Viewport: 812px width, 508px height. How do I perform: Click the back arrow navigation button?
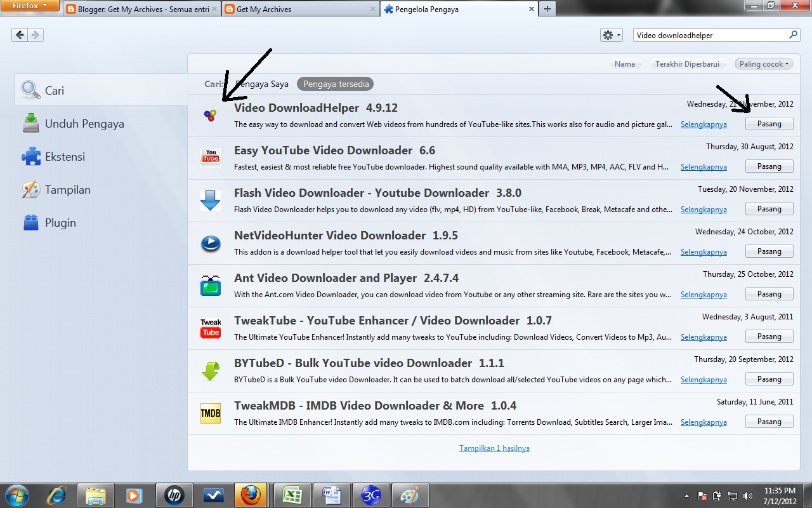(20, 35)
